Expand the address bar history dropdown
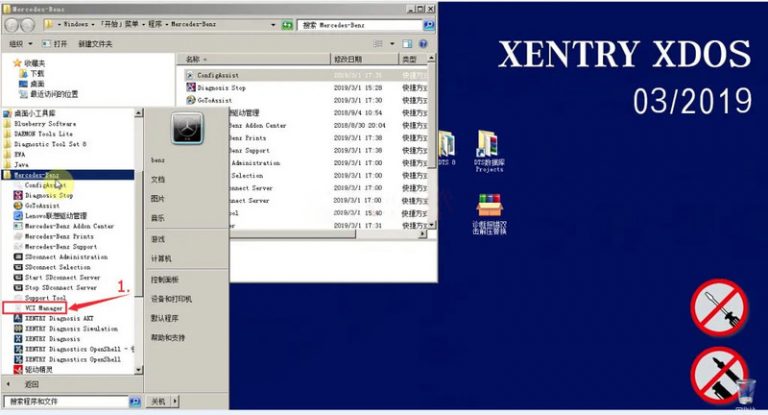 273,24
